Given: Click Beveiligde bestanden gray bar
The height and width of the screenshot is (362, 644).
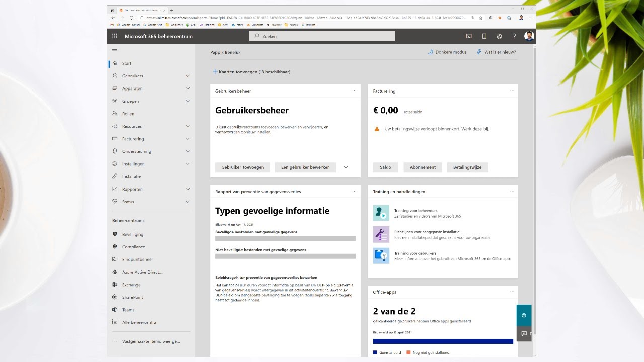Looking at the screenshot, I should tap(285, 238).
